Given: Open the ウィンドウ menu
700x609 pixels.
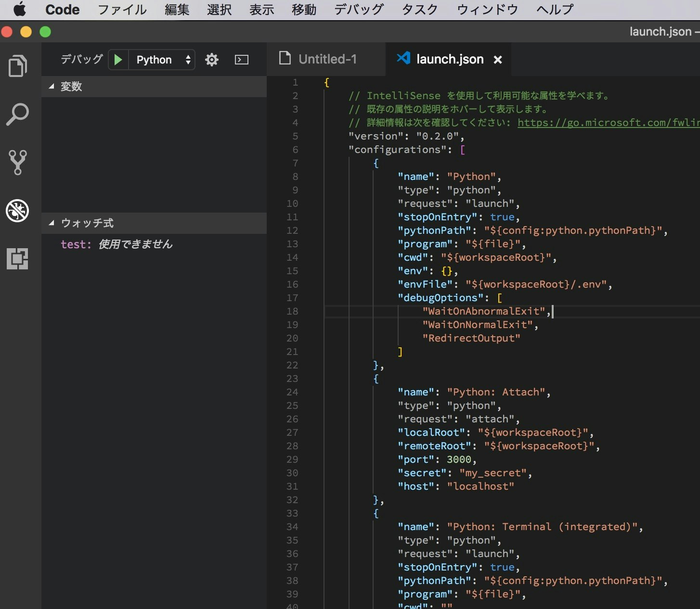Looking at the screenshot, I should click(x=487, y=9).
